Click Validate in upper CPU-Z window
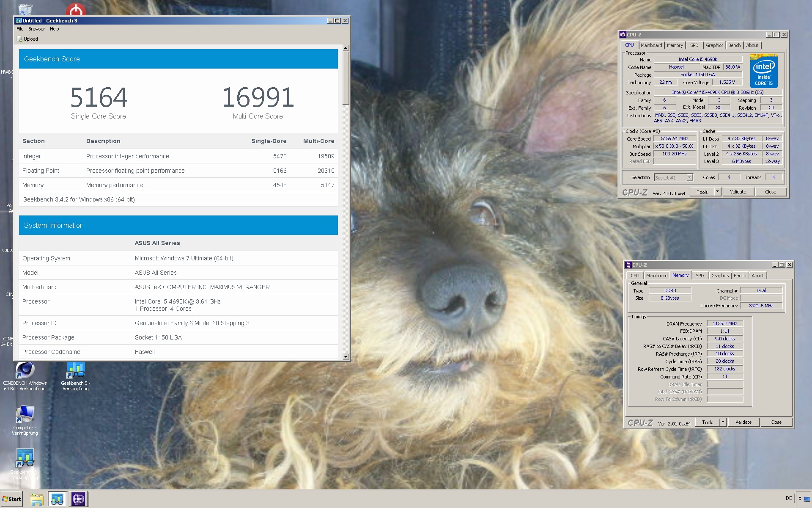Screen dimensions: 812x508 click(738, 192)
